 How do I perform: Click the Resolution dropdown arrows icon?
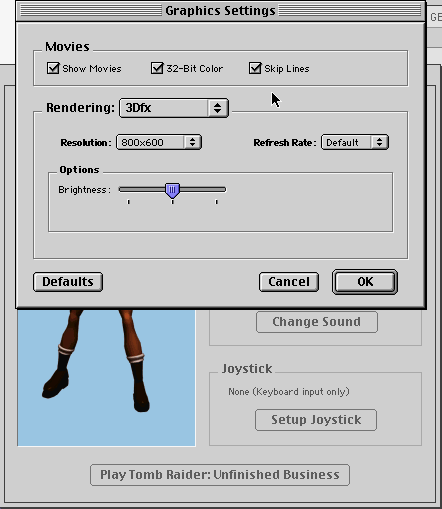coord(192,142)
